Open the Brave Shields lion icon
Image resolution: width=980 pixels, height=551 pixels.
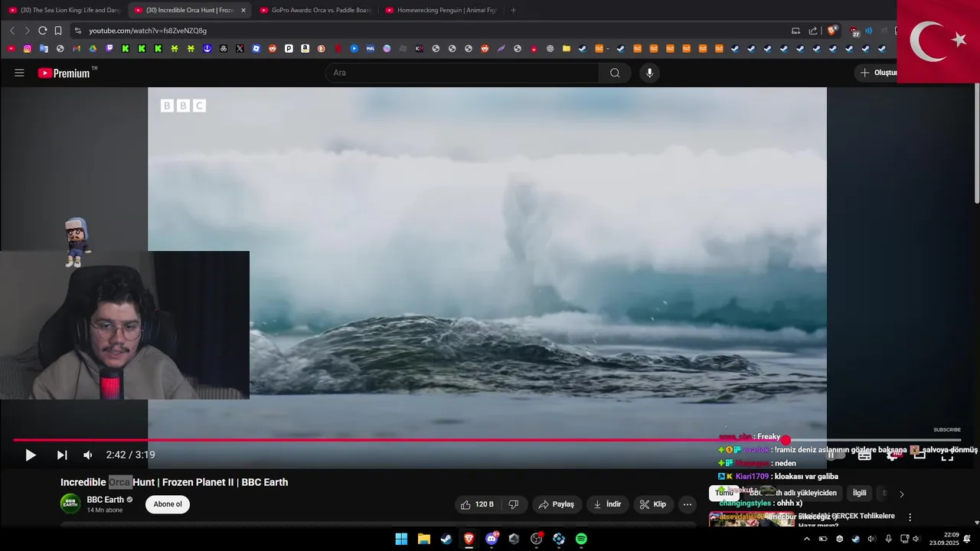coord(831,31)
